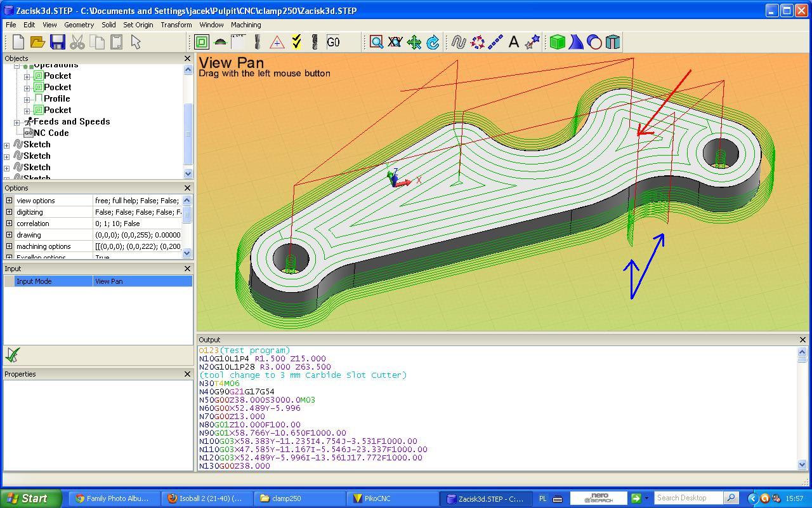Screen dimensions: 812x508
Task: Open the Geometry menu
Action: (79, 25)
